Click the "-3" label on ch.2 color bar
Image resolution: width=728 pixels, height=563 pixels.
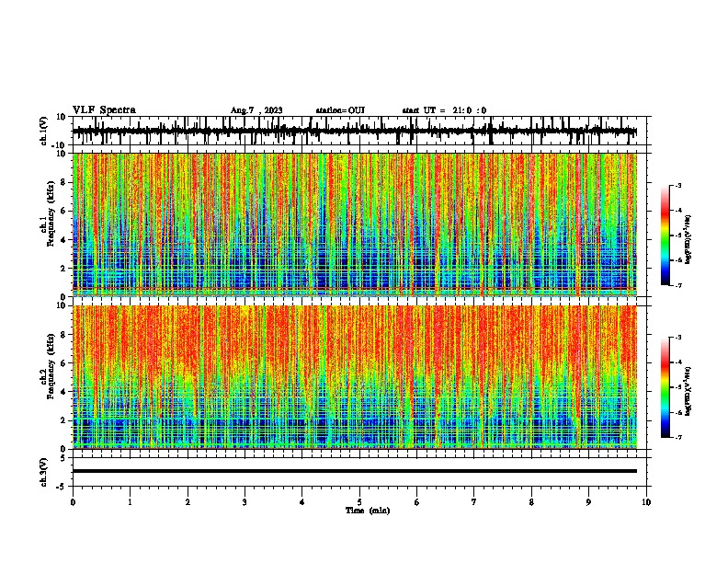pyautogui.click(x=677, y=338)
